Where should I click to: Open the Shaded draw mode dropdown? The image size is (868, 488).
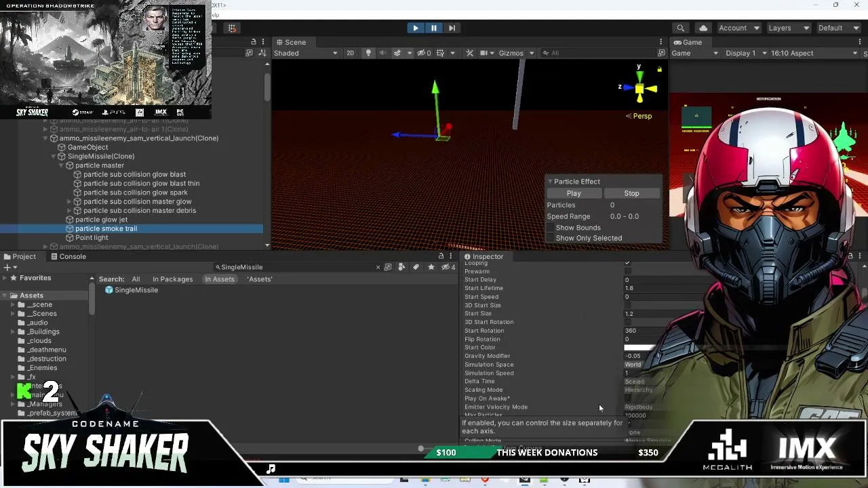click(306, 53)
